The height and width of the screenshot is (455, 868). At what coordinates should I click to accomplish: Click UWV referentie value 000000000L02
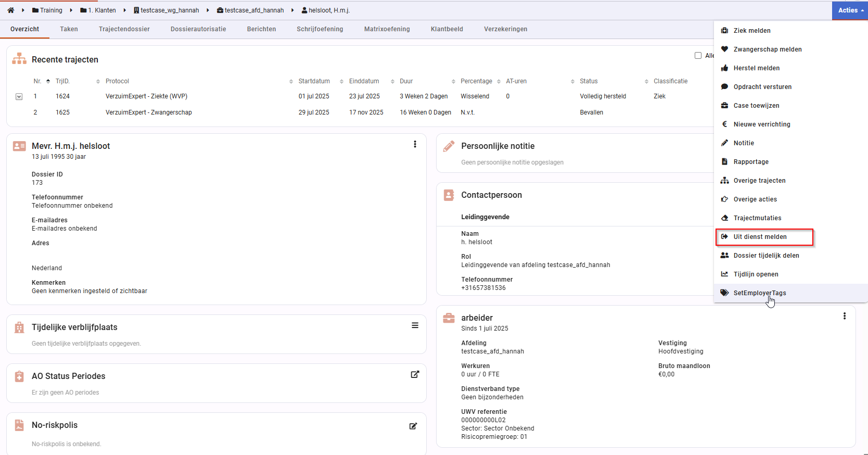pos(483,420)
